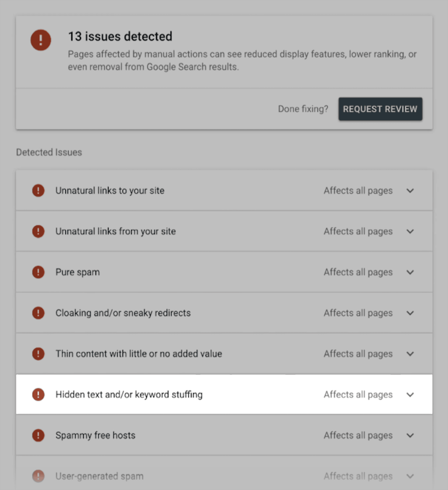Click the alert icon next to 'Unnatural links from your site'
The height and width of the screenshot is (490, 448).
pyautogui.click(x=38, y=231)
